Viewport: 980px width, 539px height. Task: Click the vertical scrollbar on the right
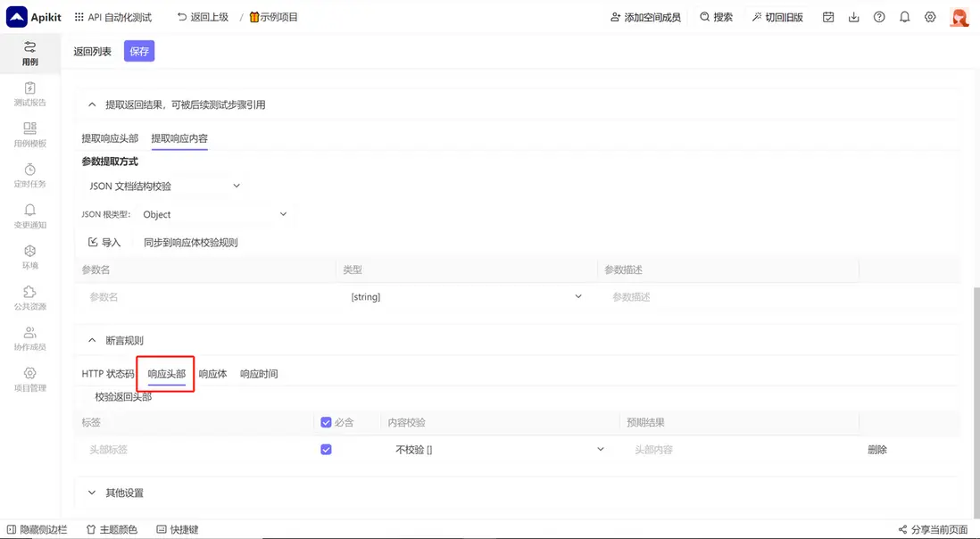tap(976, 401)
